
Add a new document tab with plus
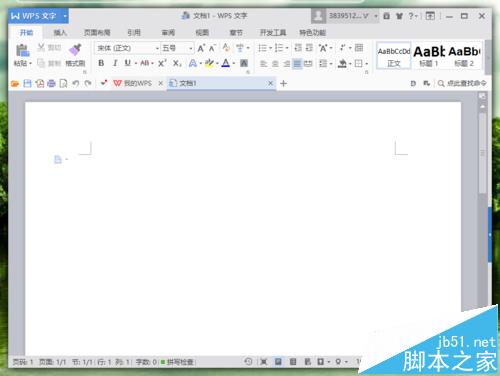coord(283,83)
